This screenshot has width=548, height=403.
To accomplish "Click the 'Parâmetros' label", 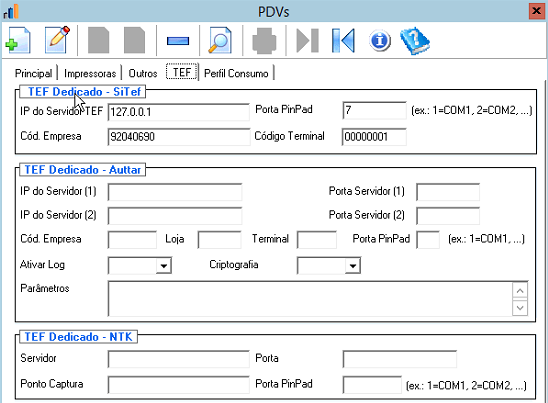I will 45,288.
